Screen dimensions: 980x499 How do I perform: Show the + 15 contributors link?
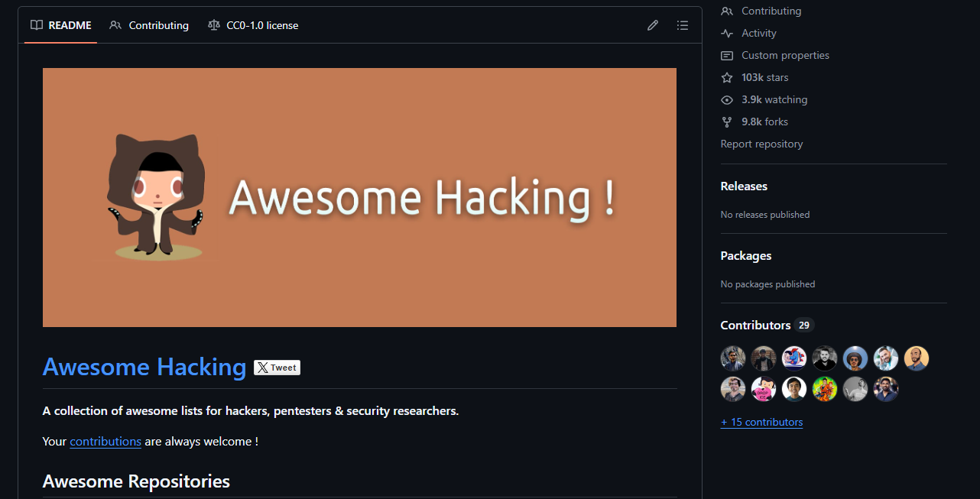click(761, 423)
